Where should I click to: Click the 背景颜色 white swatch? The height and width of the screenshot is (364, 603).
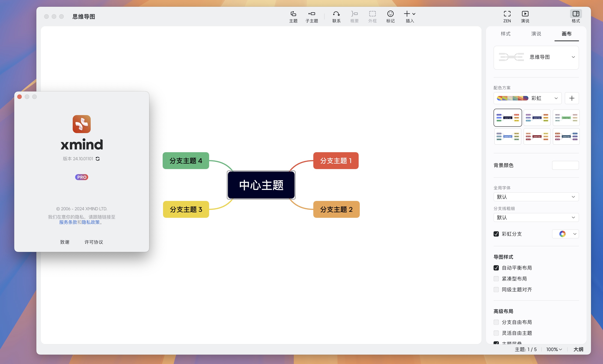coord(565,166)
